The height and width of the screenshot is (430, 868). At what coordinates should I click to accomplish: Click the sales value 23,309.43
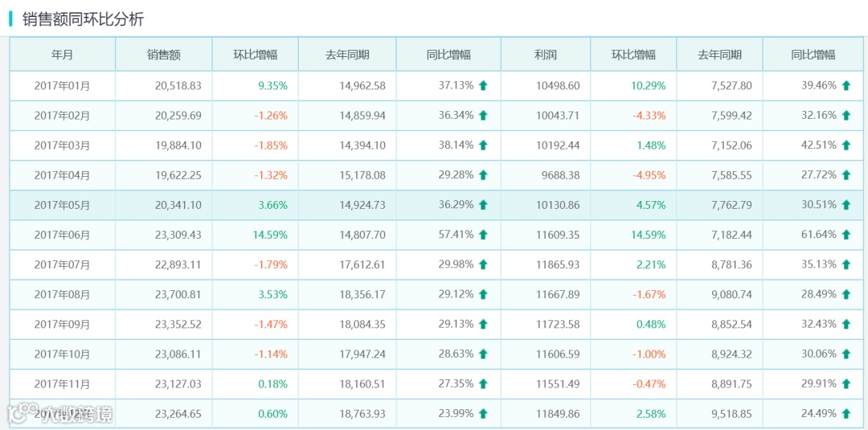178,235
